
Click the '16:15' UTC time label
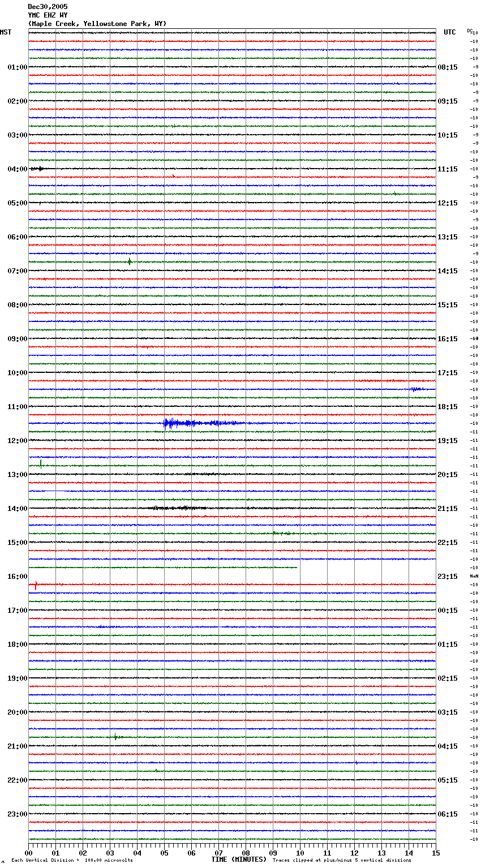point(448,339)
